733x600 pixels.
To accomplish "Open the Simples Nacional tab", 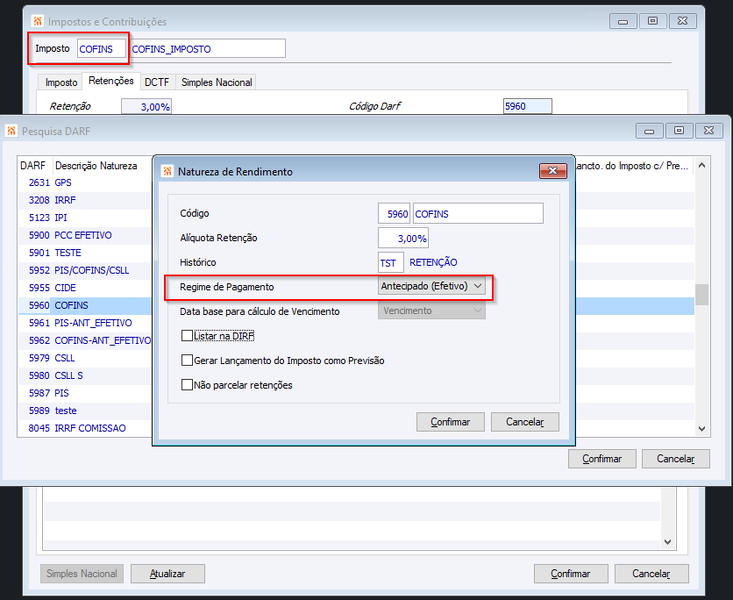I will (x=216, y=82).
